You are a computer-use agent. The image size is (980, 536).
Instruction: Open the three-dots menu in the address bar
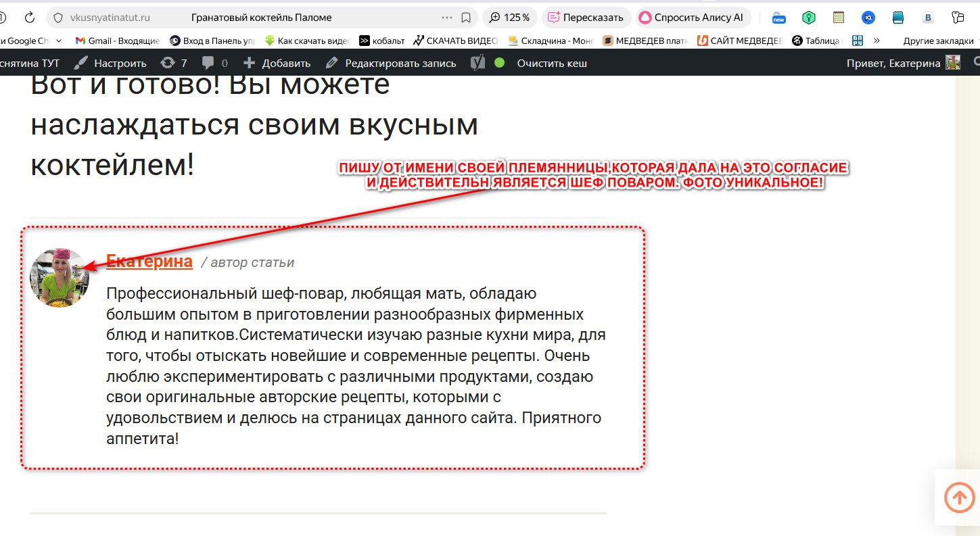click(x=447, y=18)
